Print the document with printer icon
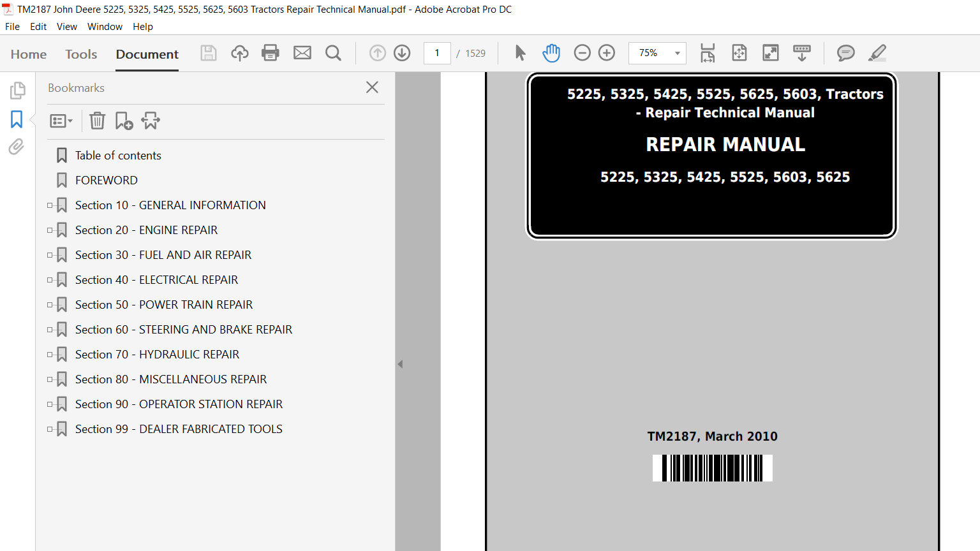Screen dimensions: 980x551 pyautogui.click(x=271, y=53)
